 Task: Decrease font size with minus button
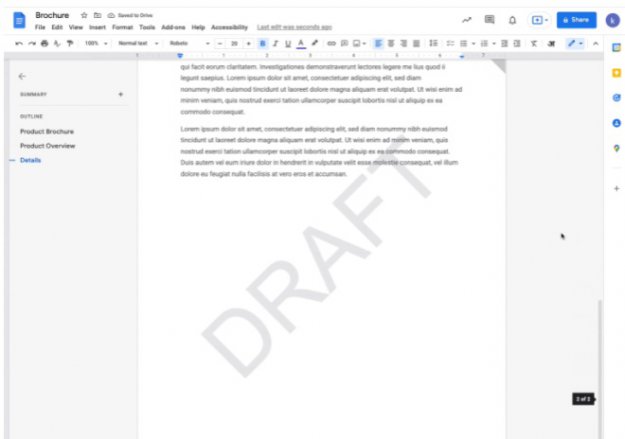coord(220,43)
